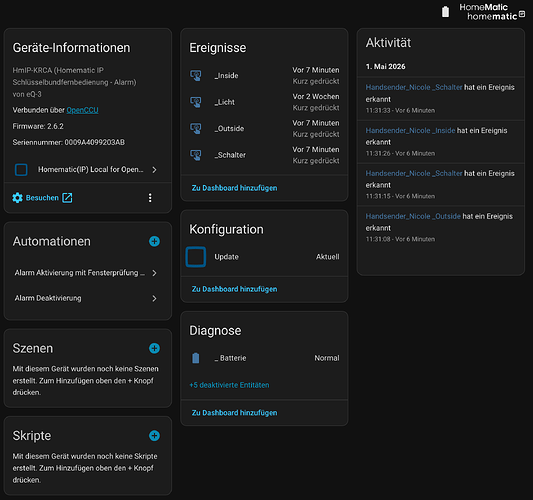Click the _Inside event button icon

[x=196, y=75]
